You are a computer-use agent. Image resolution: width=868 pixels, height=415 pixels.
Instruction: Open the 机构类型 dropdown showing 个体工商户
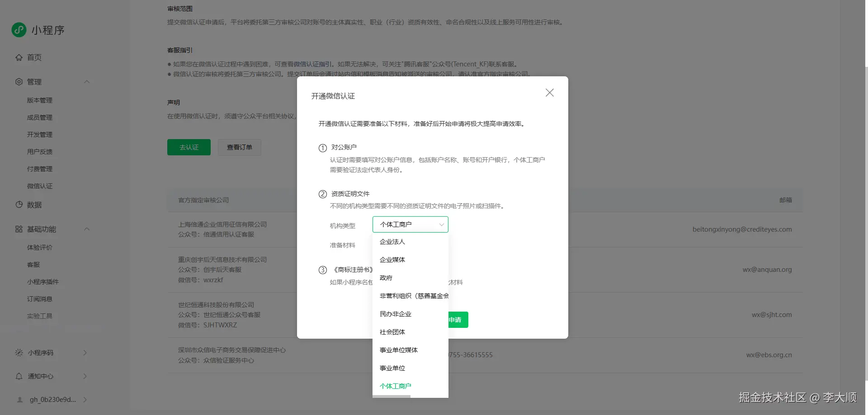pos(410,224)
